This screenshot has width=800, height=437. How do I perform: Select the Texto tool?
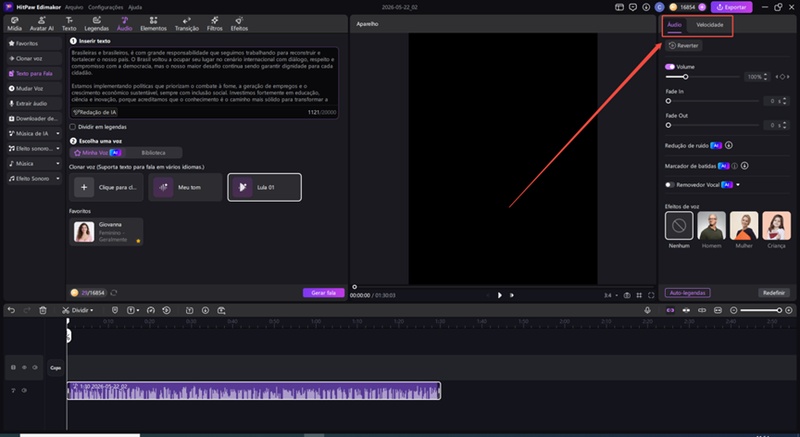(x=69, y=24)
